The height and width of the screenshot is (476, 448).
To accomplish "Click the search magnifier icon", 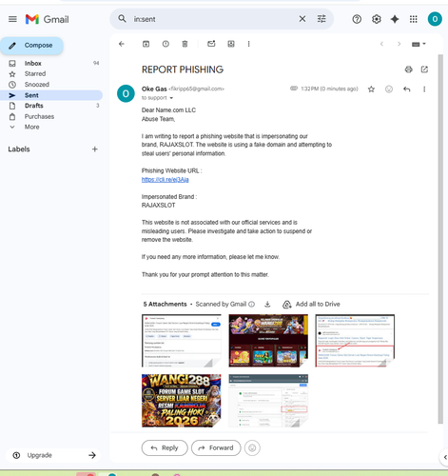I will pos(122,19).
